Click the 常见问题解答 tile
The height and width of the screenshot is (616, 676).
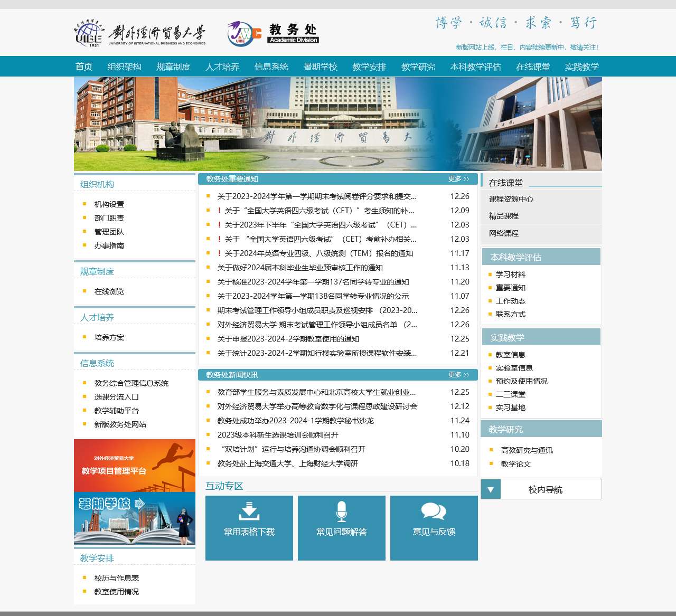coord(342,528)
